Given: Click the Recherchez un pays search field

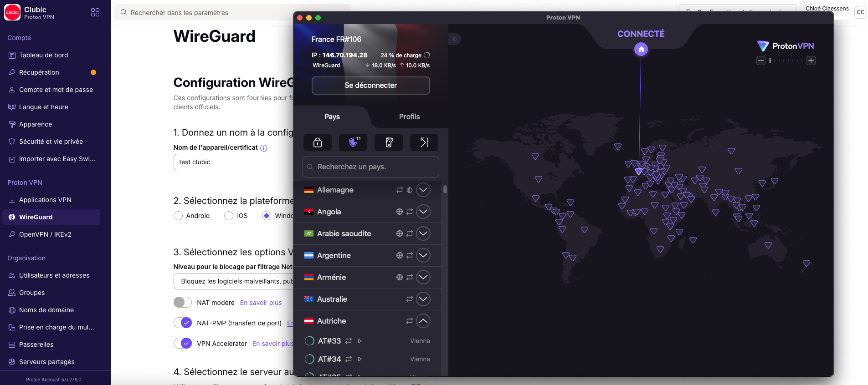Looking at the screenshot, I should pos(371,167).
